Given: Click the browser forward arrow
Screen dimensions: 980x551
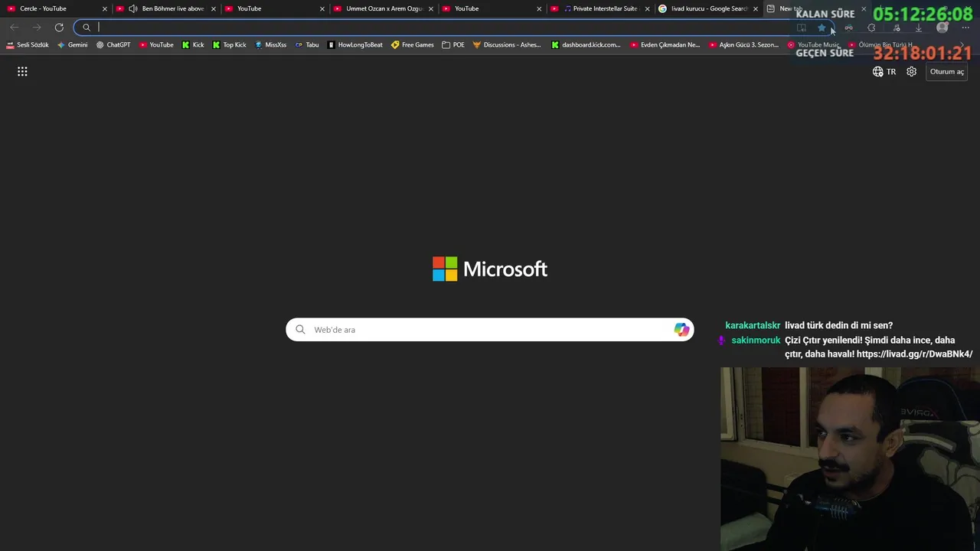Looking at the screenshot, I should click(x=37, y=28).
